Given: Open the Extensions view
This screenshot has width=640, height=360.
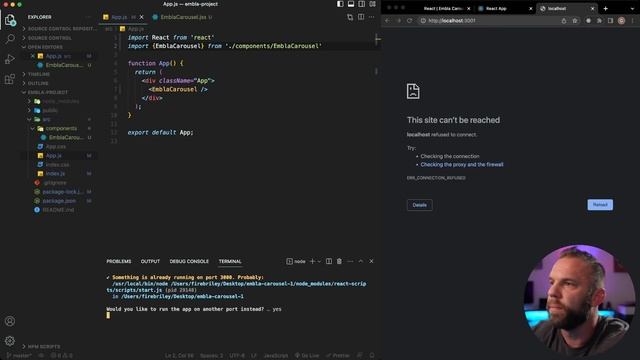Looking at the screenshot, I should 10,79.
